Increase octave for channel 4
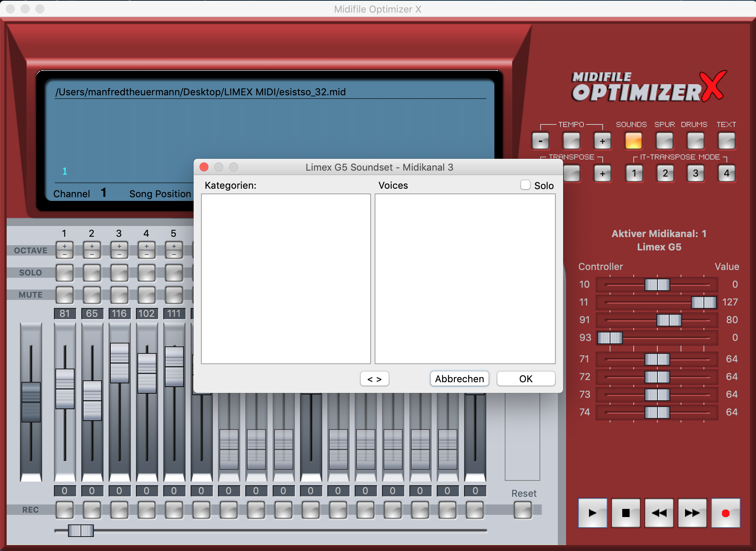 click(147, 246)
